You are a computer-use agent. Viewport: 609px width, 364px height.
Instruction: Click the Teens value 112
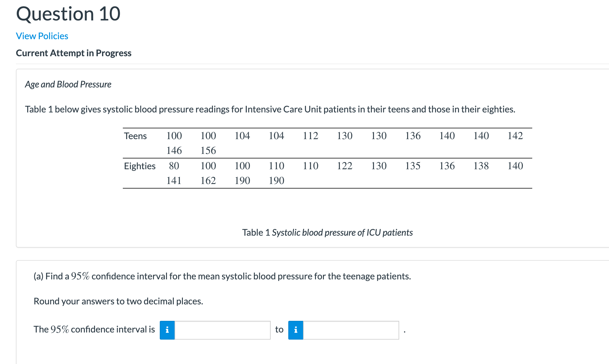310,136
